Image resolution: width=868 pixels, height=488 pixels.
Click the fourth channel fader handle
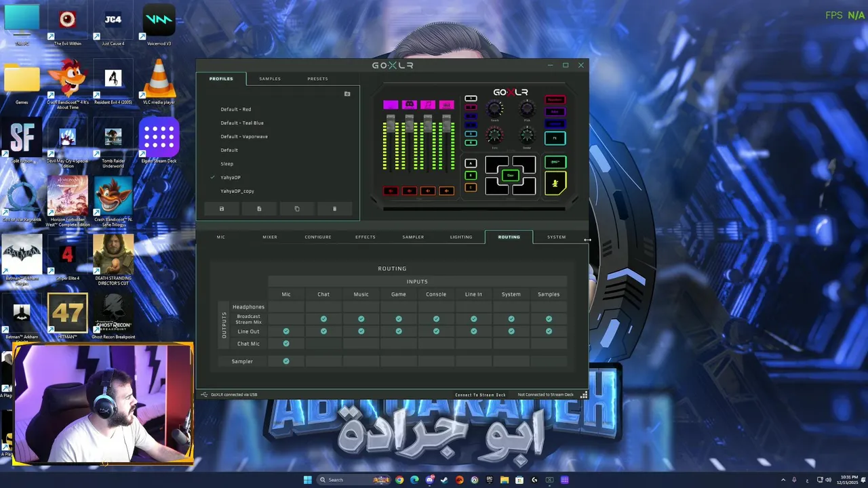pyautogui.click(x=446, y=123)
